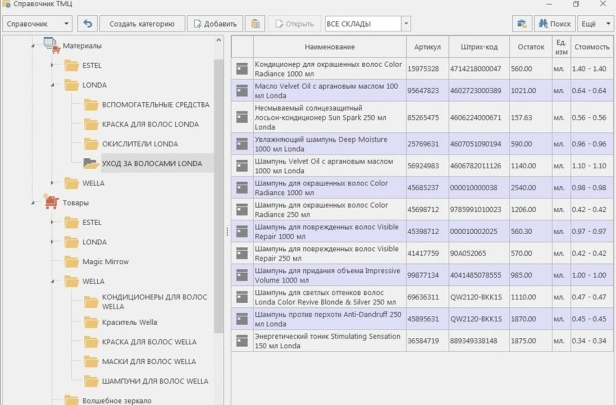The image size is (616, 405).
Task: Click row icon for Масло Velvet Oil 1000 мл
Action: [241, 90]
